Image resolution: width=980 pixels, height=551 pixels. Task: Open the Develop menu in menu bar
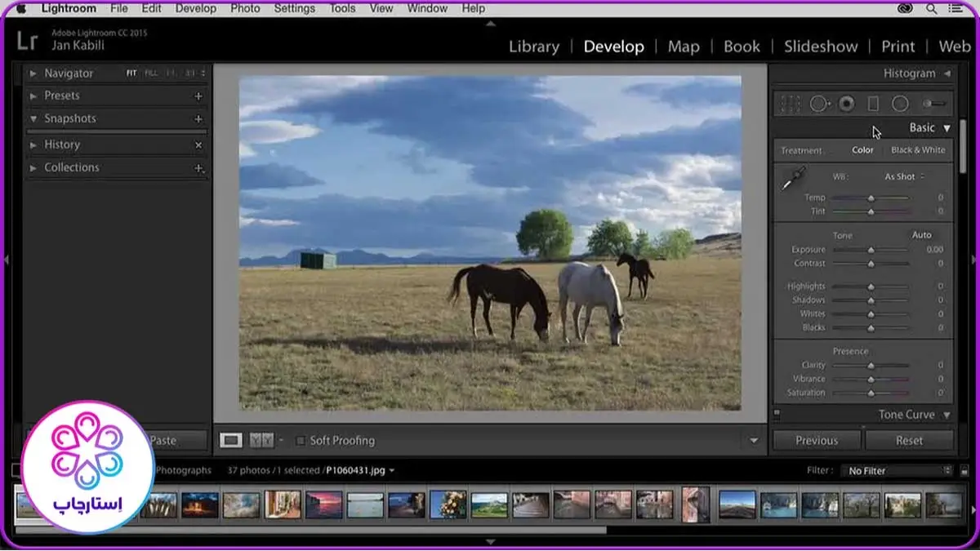pyautogui.click(x=195, y=8)
